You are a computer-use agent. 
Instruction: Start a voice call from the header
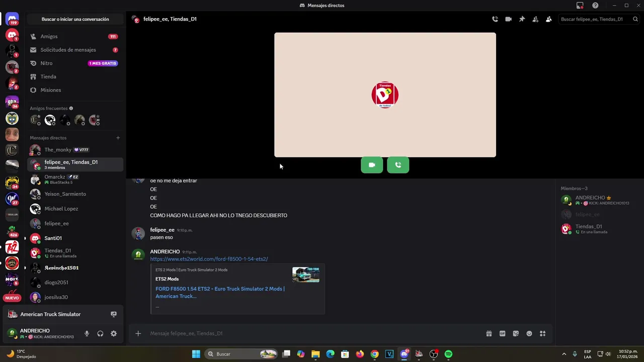pyautogui.click(x=495, y=19)
